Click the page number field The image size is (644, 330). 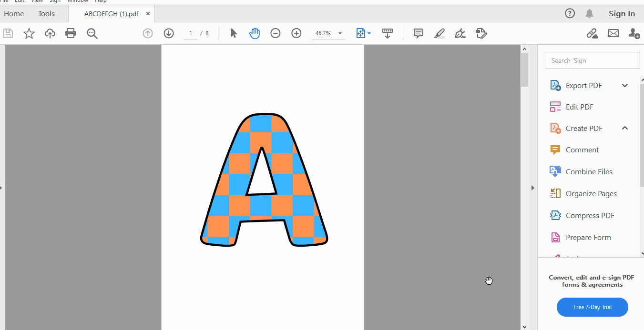191,33
